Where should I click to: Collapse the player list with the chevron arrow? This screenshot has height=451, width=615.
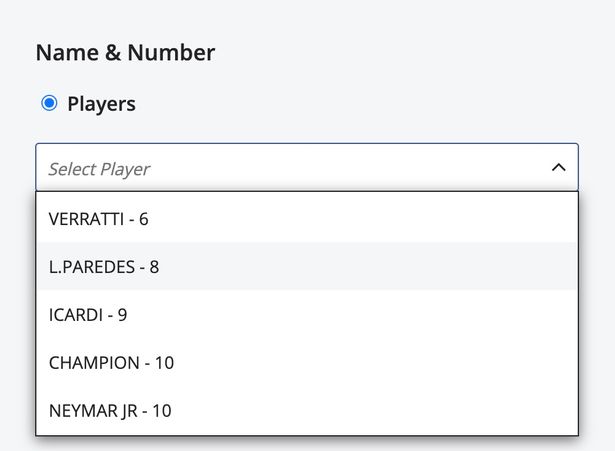click(x=558, y=168)
